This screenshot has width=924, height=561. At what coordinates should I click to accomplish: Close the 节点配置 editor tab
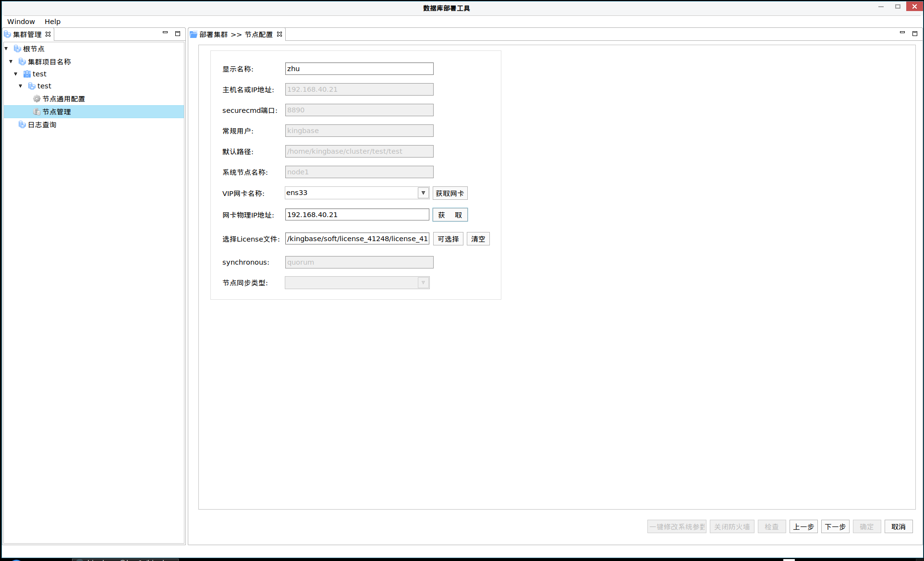tap(280, 34)
